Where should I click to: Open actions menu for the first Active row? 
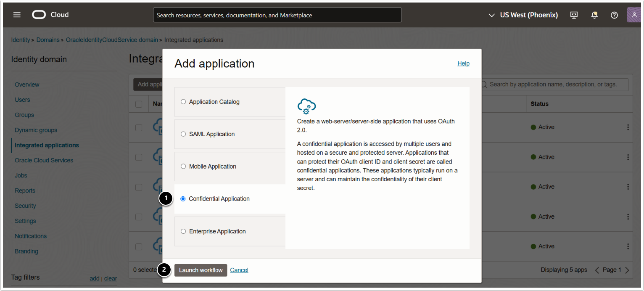pos(628,127)
